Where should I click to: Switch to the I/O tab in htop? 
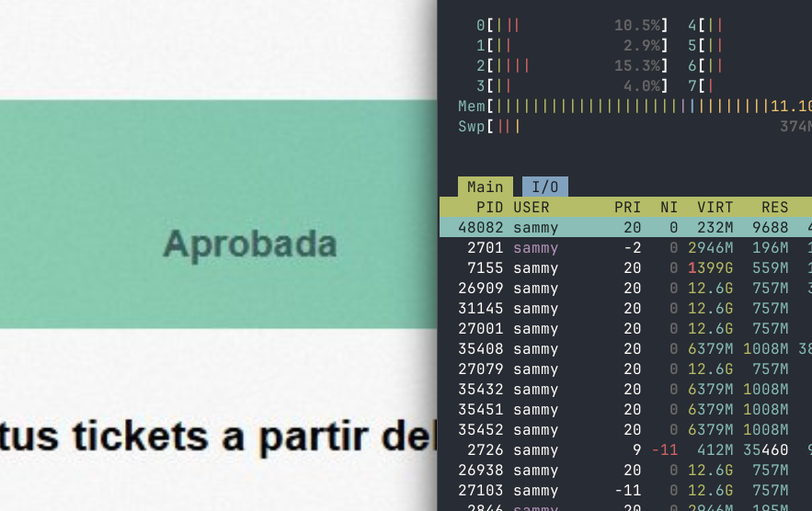544,187
